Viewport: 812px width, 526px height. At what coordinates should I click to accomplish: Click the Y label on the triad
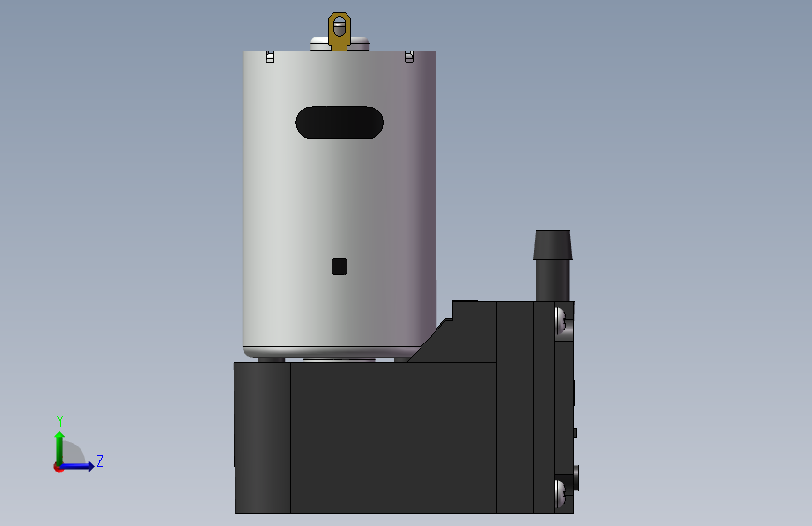point(60,421)
